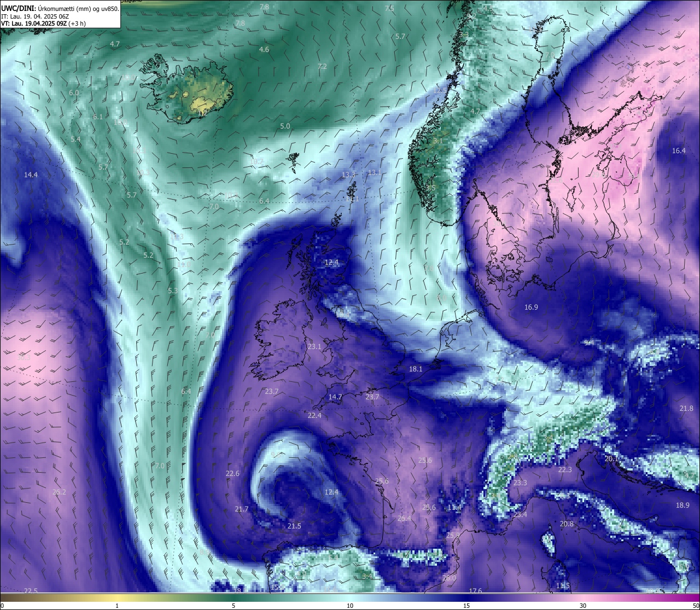Click the map value 22.4
This screenshot has width=700, height=610.
(314, 416)
